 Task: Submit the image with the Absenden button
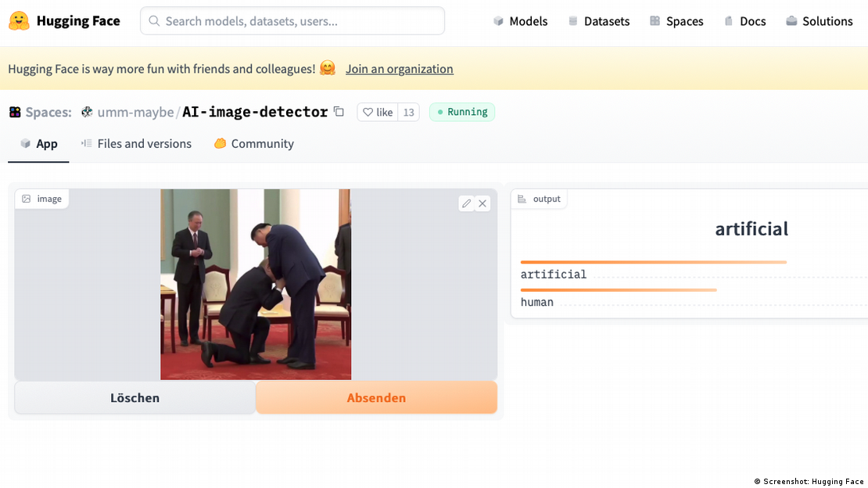pyautogui.click(x=376, y=397)
